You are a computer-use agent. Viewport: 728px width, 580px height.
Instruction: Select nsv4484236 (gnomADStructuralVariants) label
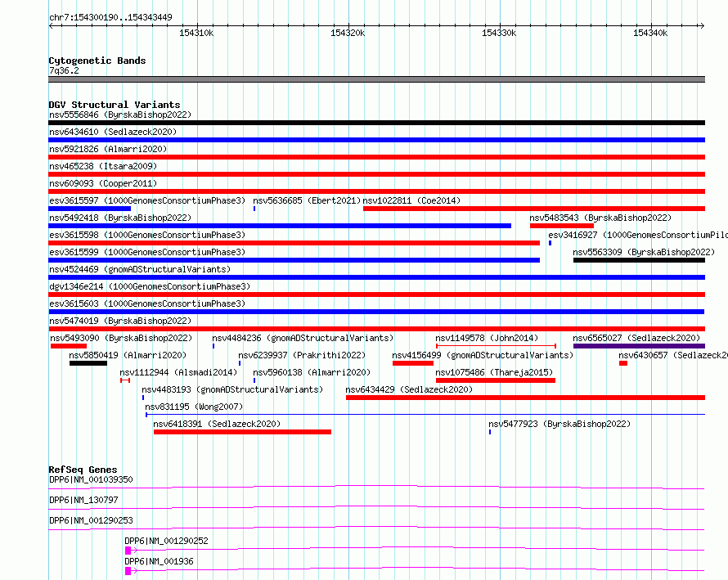[x=303, y=338]
